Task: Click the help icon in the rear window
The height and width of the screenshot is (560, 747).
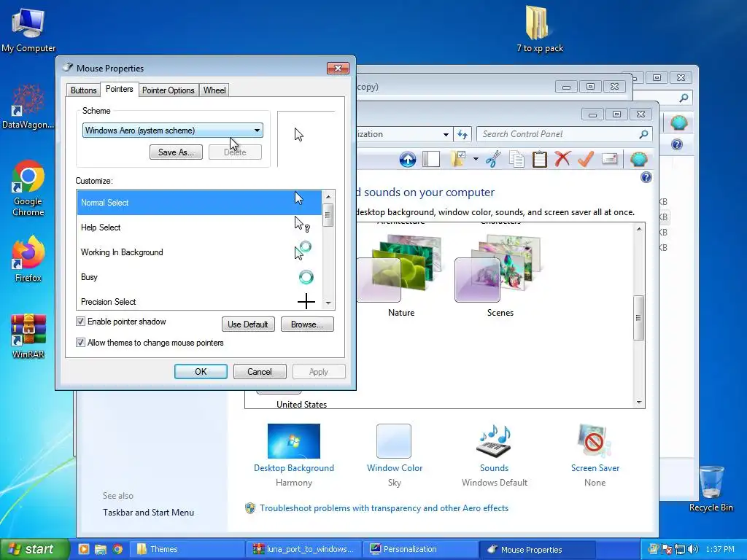Action: [x=676, y=144]
